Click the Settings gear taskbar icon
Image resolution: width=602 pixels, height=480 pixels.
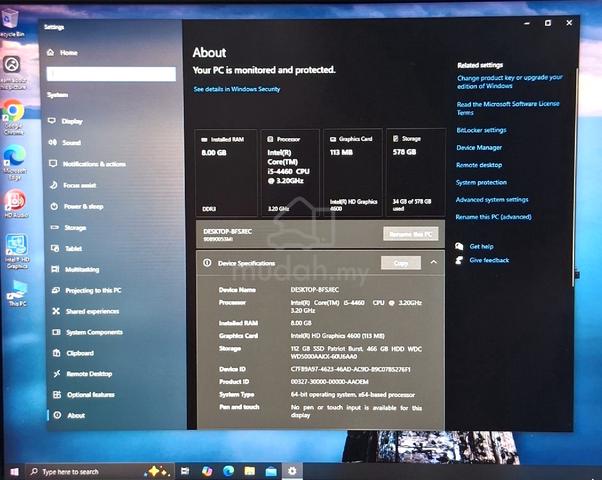click(292, 471)
